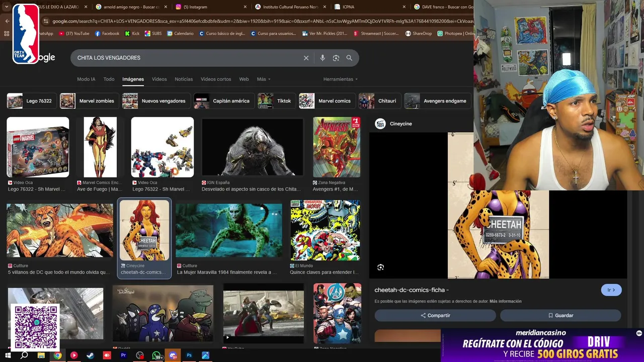Open the La Mujer Maravilla 1984 image result

pos(229,230)
